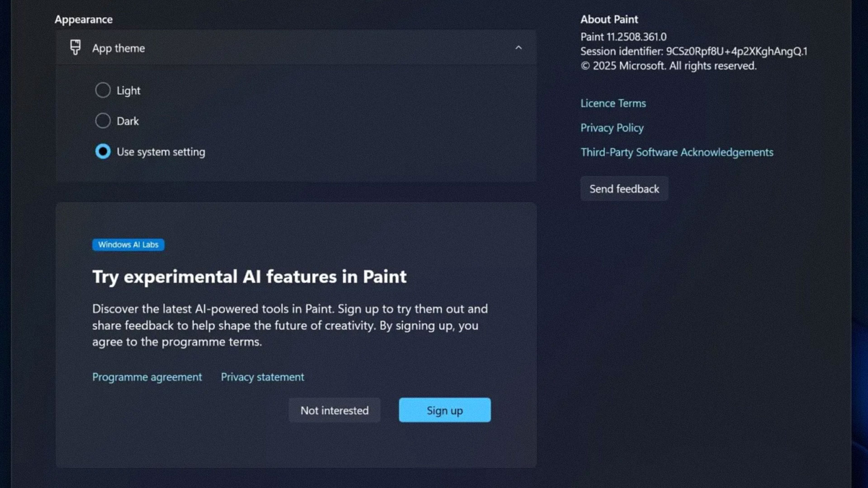Click the Paint 11.2508.361.0 version text

(x=623, y=37)
